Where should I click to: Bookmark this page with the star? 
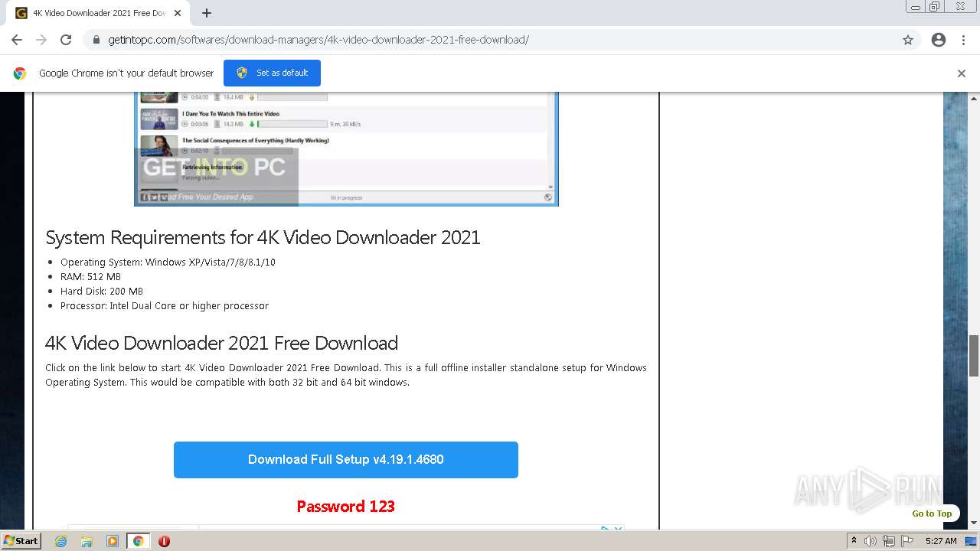click(908, 40)
